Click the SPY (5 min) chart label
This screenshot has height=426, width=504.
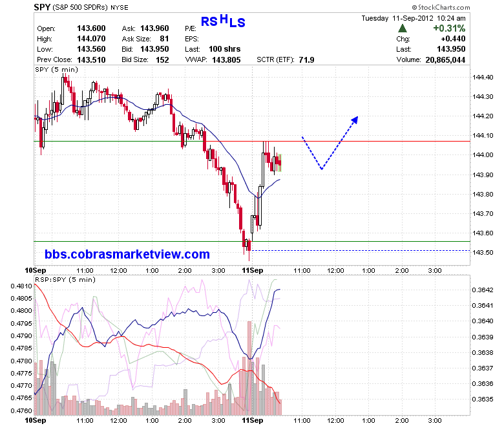[x=57, y=69]
